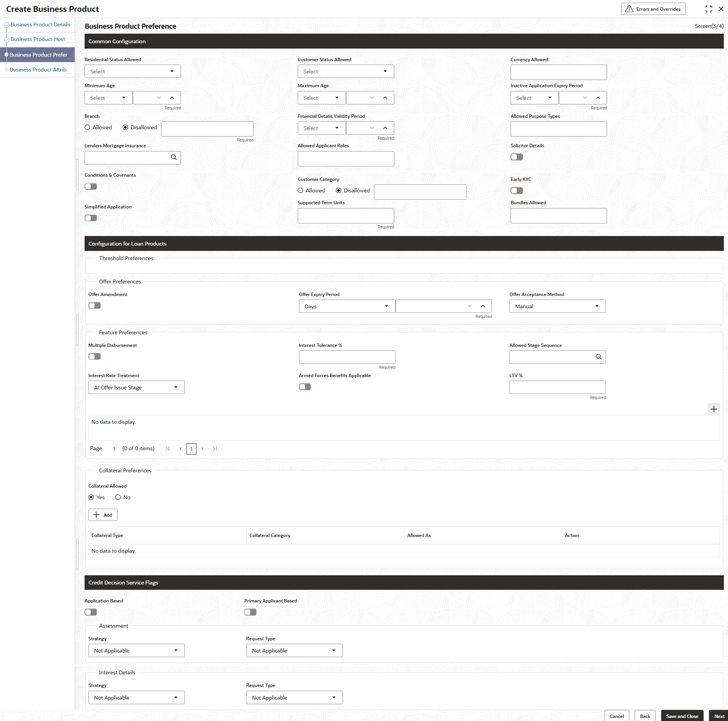Increase the Inactive Application Expiry Period value
728x721 pixels.
tap(598, 98)
